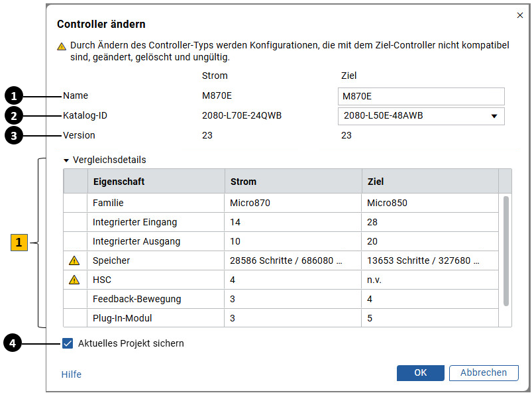Select the HSC property cell
Viewport: 532px width, 393px height.
point(156,280)
